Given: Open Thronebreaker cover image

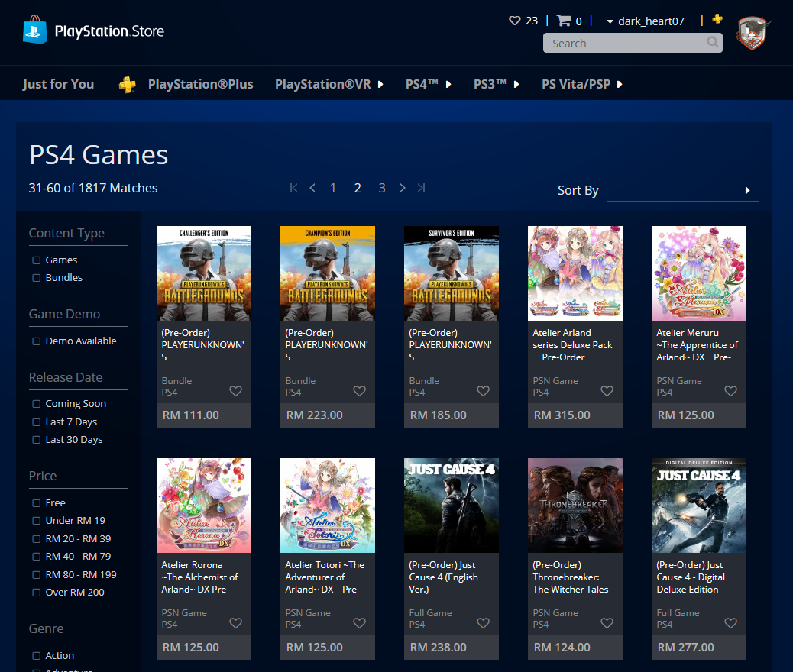Looking at the screenshot, I should pyautogui.click(x=575, y=505).
